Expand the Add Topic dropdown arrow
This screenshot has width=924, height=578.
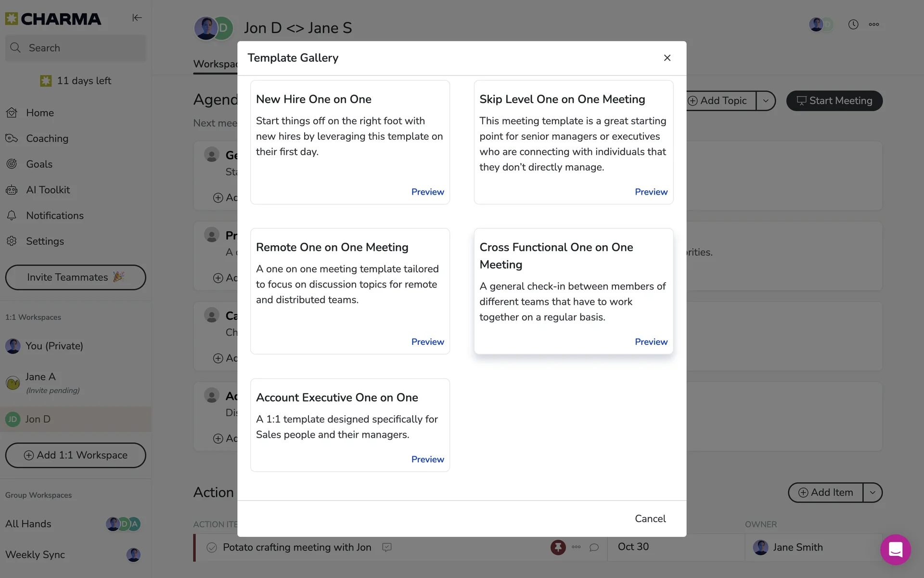click(765, 101)
